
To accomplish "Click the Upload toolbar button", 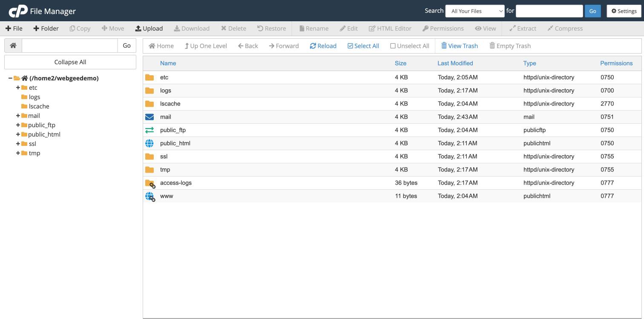I will [x=149, y=28].
